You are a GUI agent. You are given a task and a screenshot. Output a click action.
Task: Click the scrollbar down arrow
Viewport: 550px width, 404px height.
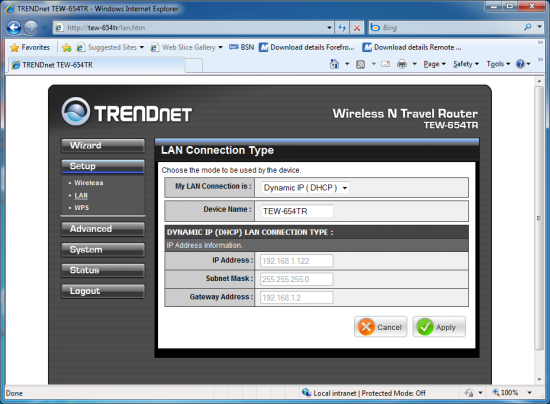tap(539, 380)
